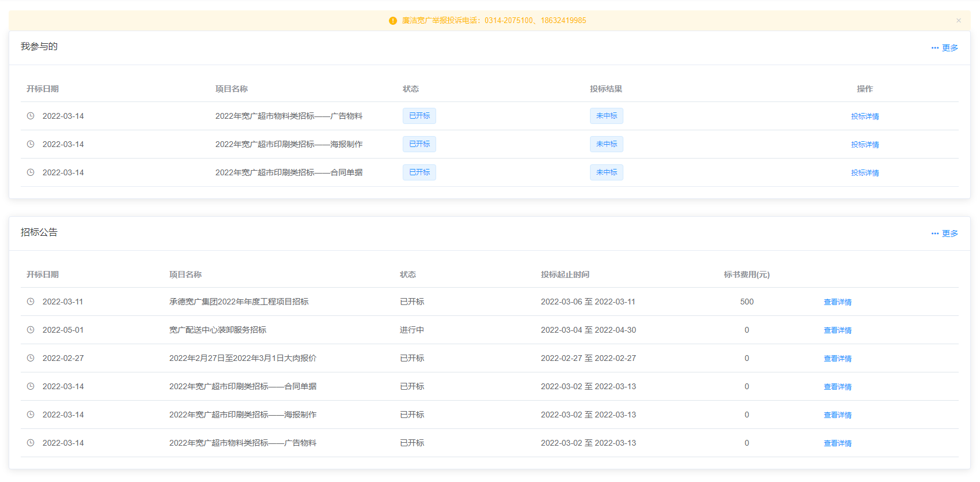Select 2022年宽广超市印刷类招标——合同单据 in 我参与的

[x=289, y=172]
